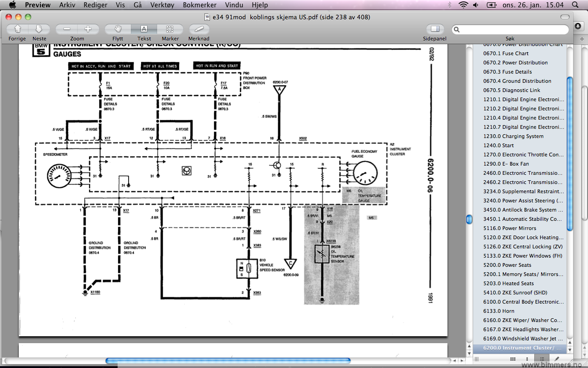The height and width of the screenshot is (368, 588).
Task: Select the Marker rectangle selection tool
Action: point(170,29)
